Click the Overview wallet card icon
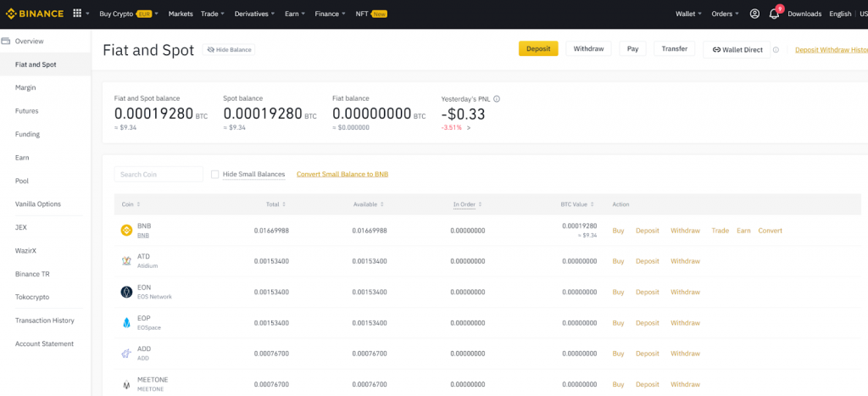This screenshot has width=868, height=396. (6, 41)
